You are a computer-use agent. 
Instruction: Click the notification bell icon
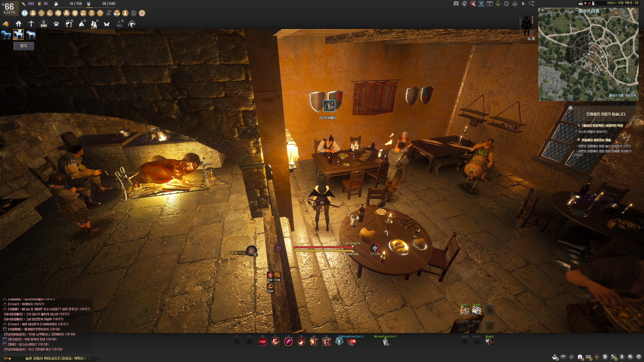click(622, 357)
